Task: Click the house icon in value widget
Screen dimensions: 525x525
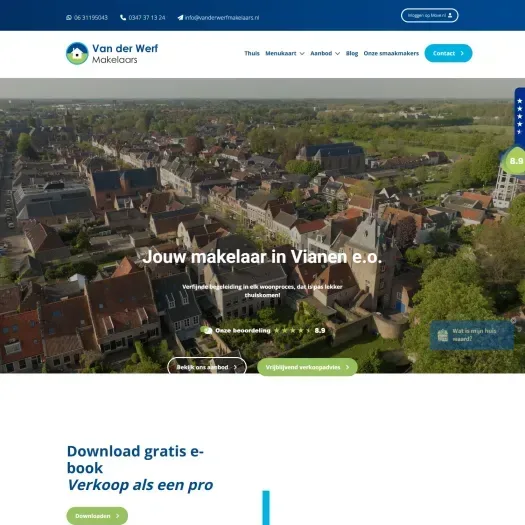Action: pos(443,335)
